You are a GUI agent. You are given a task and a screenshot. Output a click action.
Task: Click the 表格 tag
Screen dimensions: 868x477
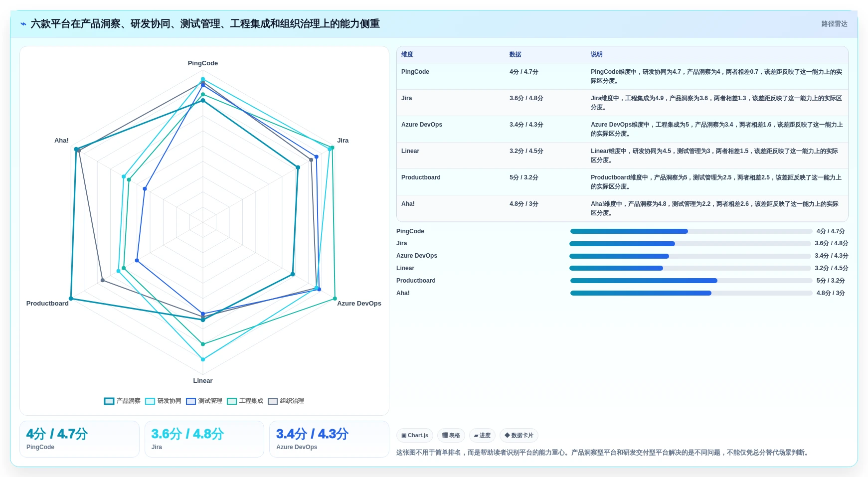(x=451, y=435)
